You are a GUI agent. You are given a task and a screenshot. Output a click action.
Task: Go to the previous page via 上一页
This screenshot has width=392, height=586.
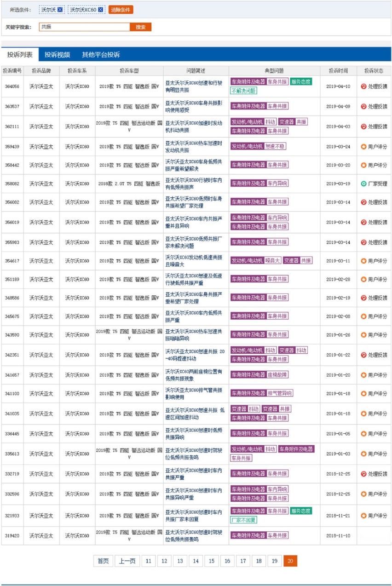127,561
